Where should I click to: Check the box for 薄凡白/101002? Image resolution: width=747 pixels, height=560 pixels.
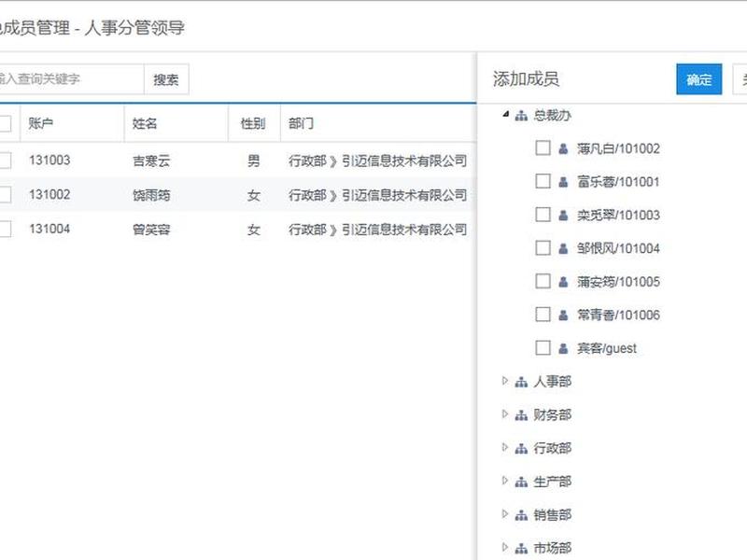pos(543,148)
